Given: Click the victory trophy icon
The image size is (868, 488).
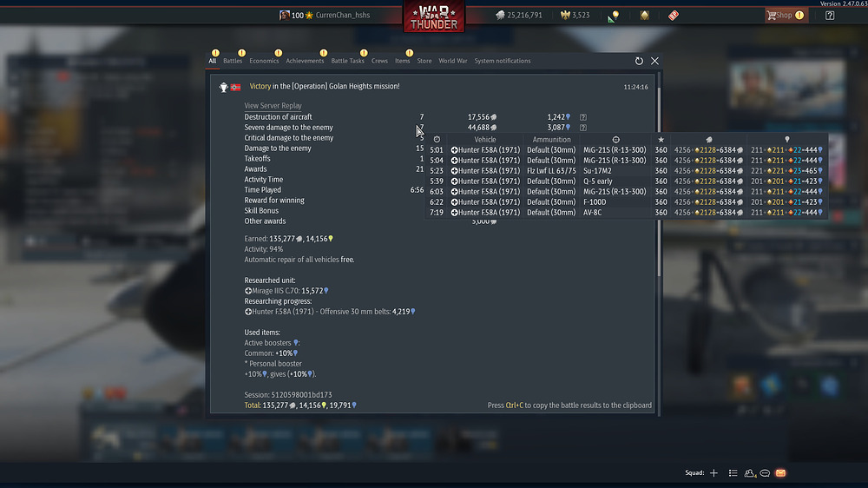Looking at the screenshot, I should [224, 88].
